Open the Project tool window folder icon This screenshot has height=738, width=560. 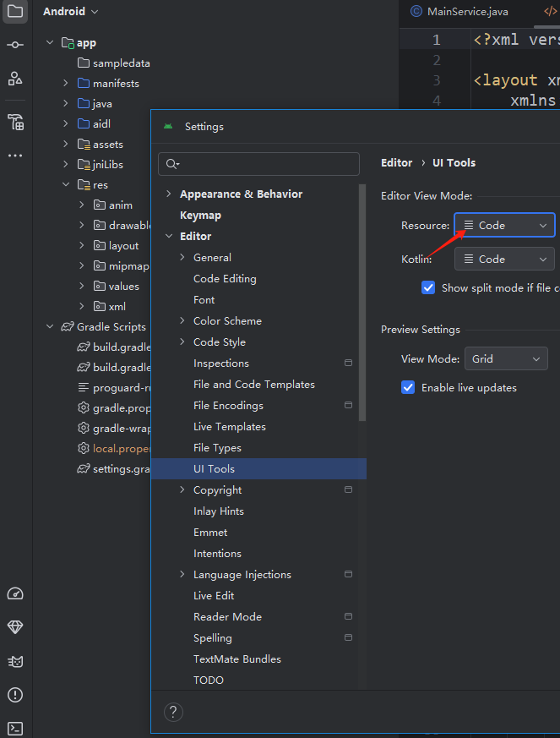pyautogui.click(x=15, y=11)
